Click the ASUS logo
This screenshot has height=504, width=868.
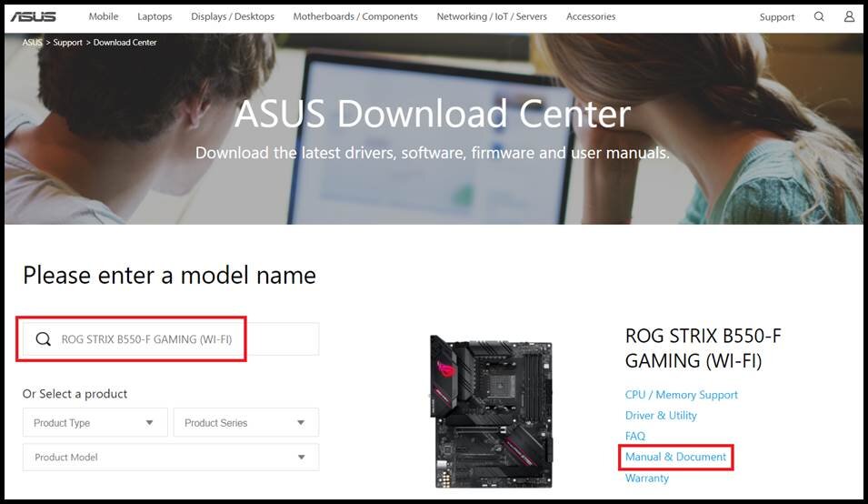34,16
